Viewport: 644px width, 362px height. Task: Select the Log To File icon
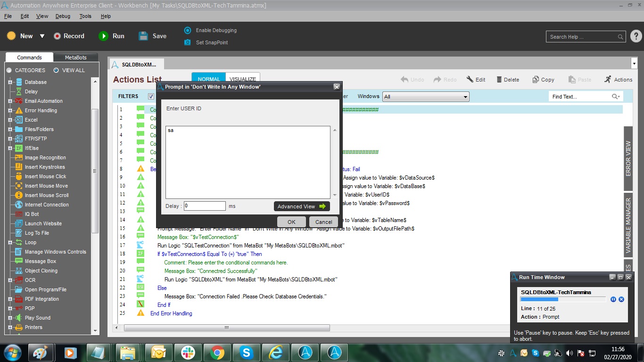point(19,233)
